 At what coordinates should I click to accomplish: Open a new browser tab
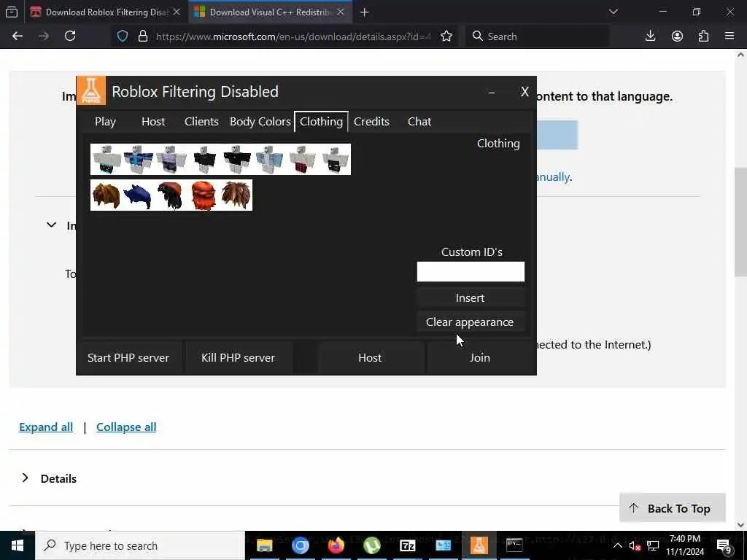click(x=365, y=12)
